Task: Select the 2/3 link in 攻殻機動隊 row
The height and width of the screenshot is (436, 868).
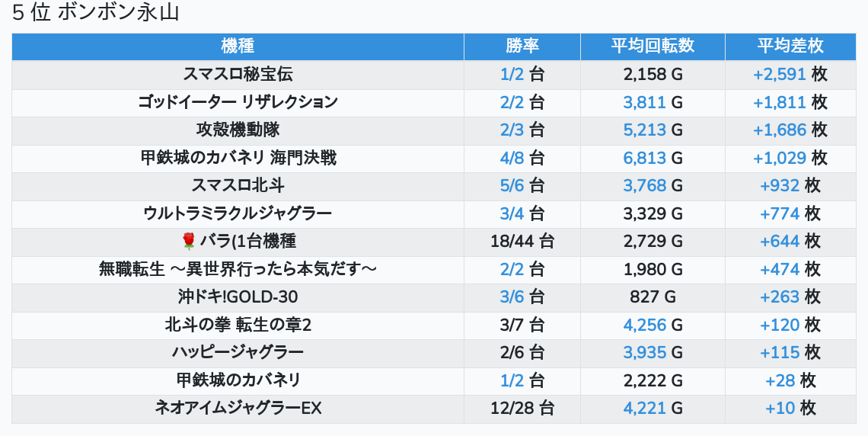Action: (512, 130)
